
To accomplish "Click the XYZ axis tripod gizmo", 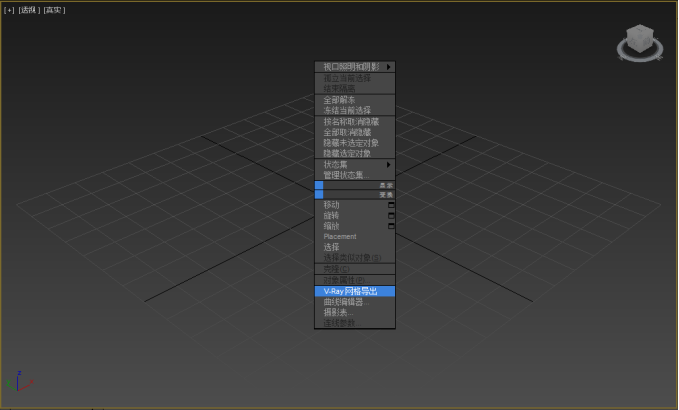I will coord(19,381).
